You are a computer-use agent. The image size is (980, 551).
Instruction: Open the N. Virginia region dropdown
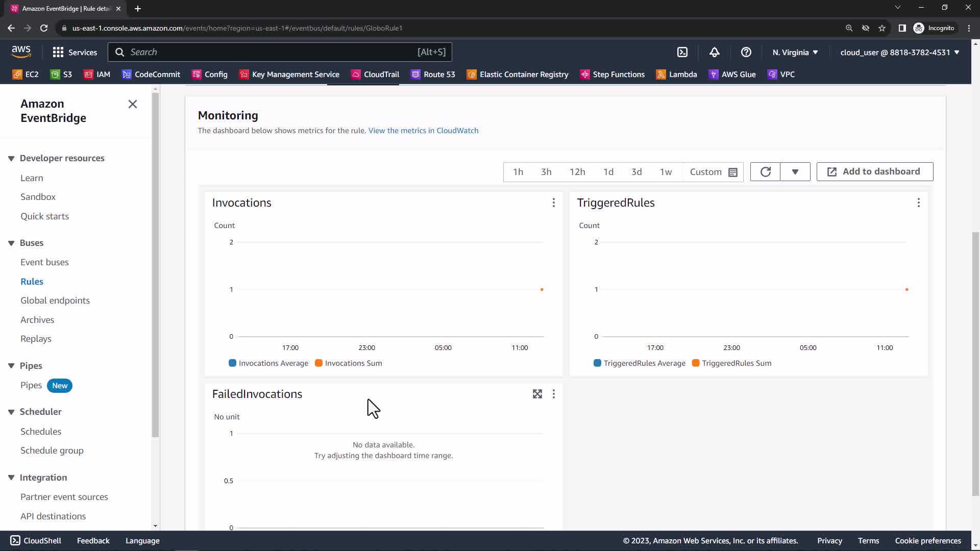[795, 52]
